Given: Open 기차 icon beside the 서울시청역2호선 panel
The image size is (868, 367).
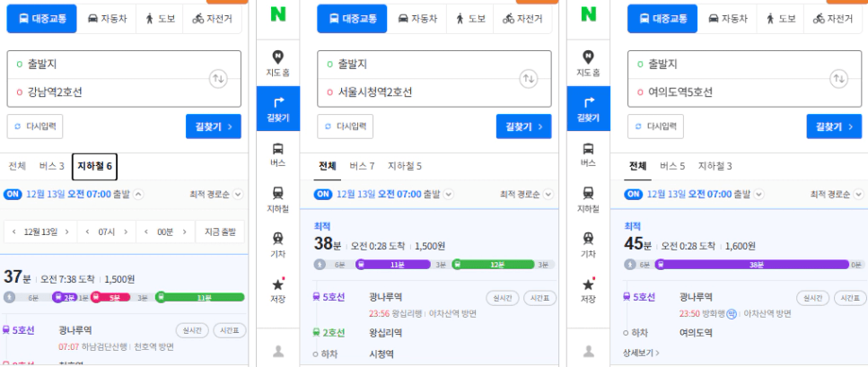Looking at the screenshot, I should (x=278, y=245).
